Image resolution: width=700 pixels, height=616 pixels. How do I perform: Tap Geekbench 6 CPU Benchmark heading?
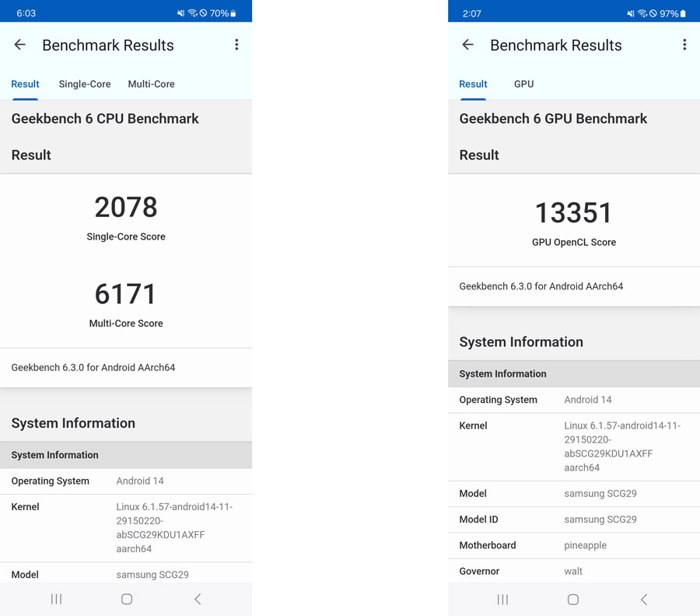click(x=105, y=119)
